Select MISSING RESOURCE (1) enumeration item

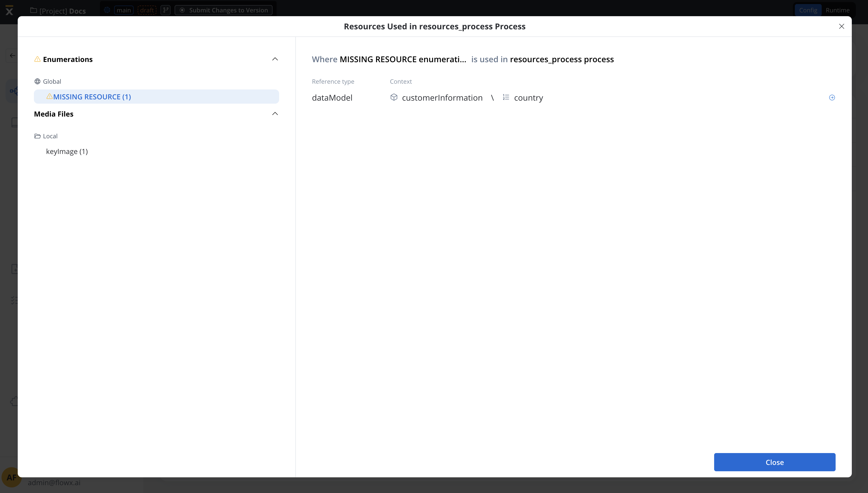156,97
